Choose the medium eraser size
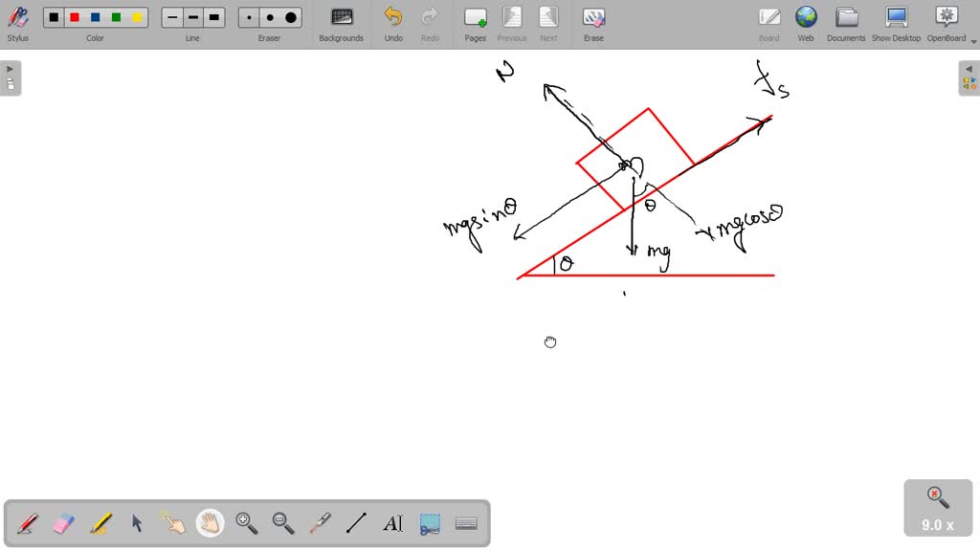 pos(270,17)
